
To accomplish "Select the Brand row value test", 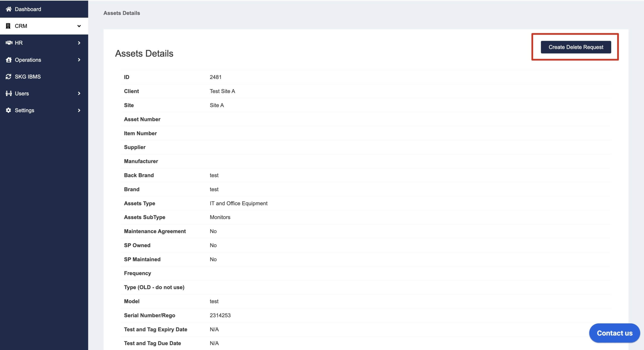I will point(214,189).
